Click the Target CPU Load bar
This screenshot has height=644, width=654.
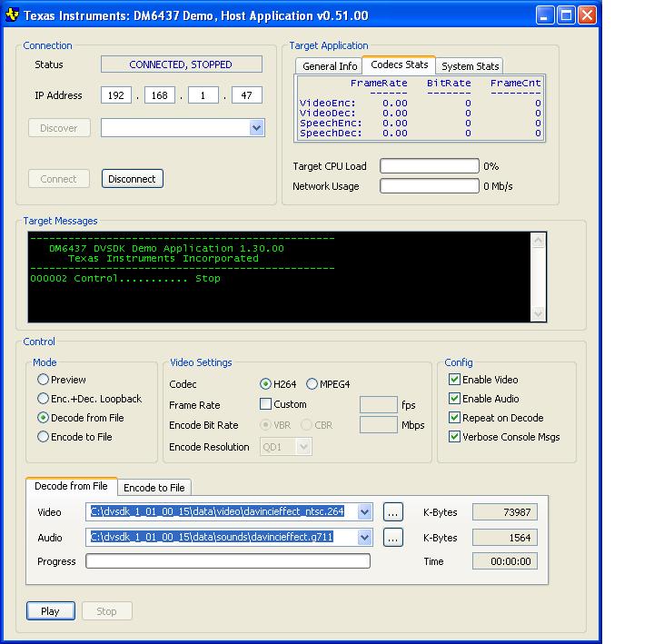[x=429, y=166]
